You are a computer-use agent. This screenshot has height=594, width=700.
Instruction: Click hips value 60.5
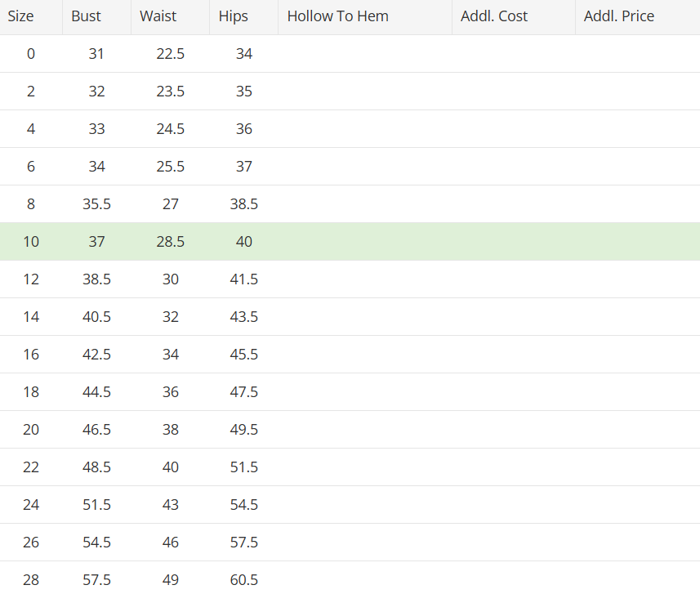tap(243, 579)
